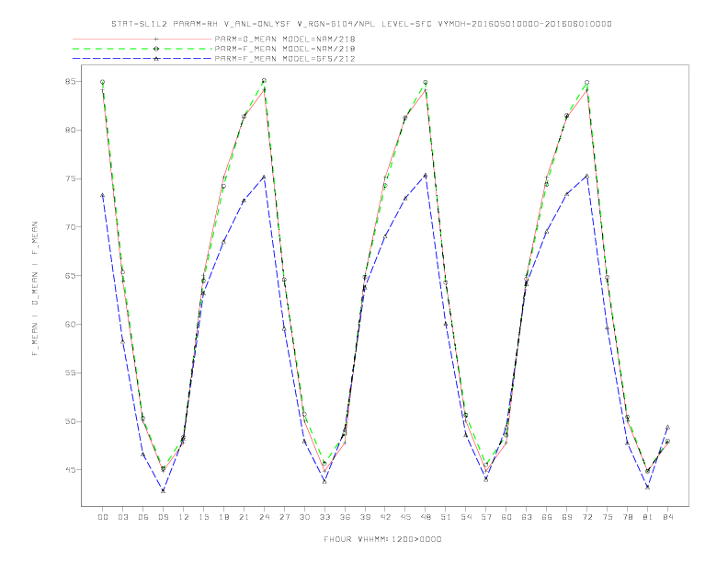Click the blue GFS triangle at hour 18
Screen dimensions: 728x563
(x=223, y=242)
